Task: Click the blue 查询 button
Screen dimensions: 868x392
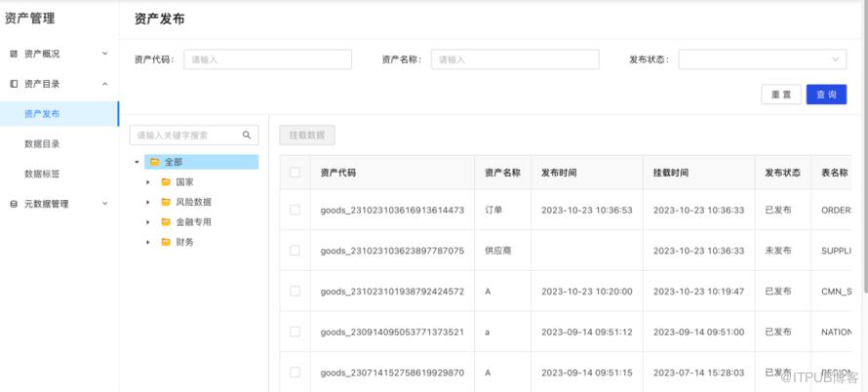Action: [826, 95]
